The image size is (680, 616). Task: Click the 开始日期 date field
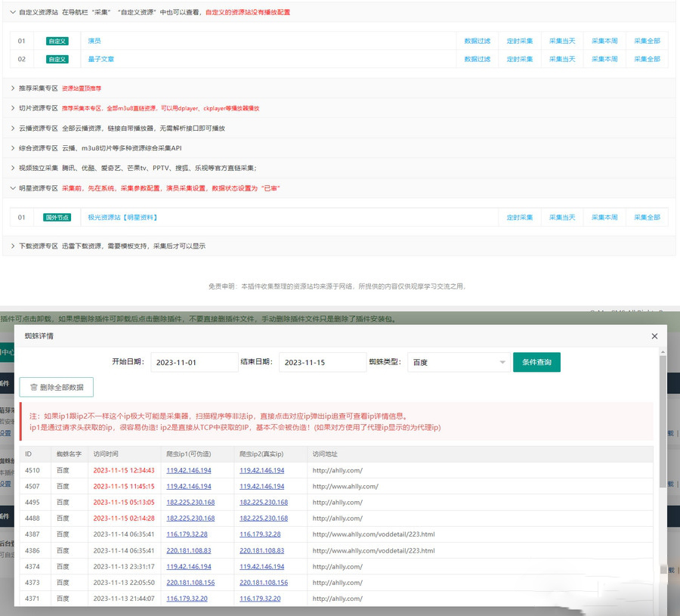pos(194,363)
